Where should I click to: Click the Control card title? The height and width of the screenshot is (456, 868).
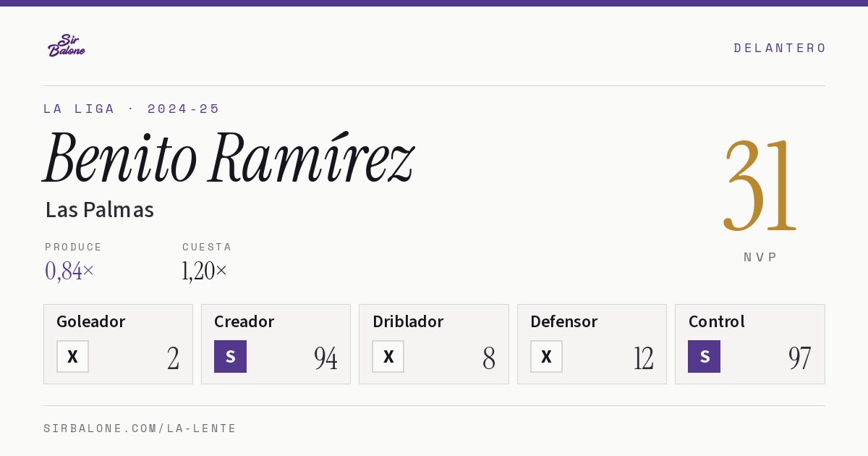pyautogui.click(x=717, y=321)
